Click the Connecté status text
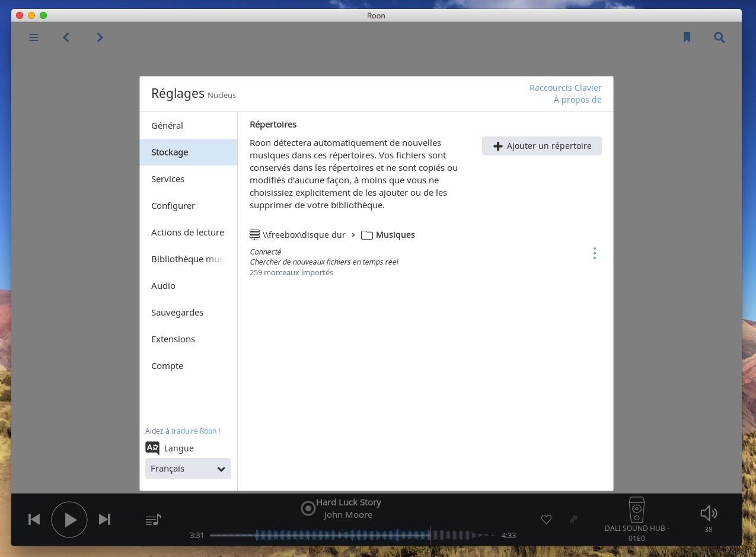The width and height of the screenshot is (756, 557). (x=266, y=252)
